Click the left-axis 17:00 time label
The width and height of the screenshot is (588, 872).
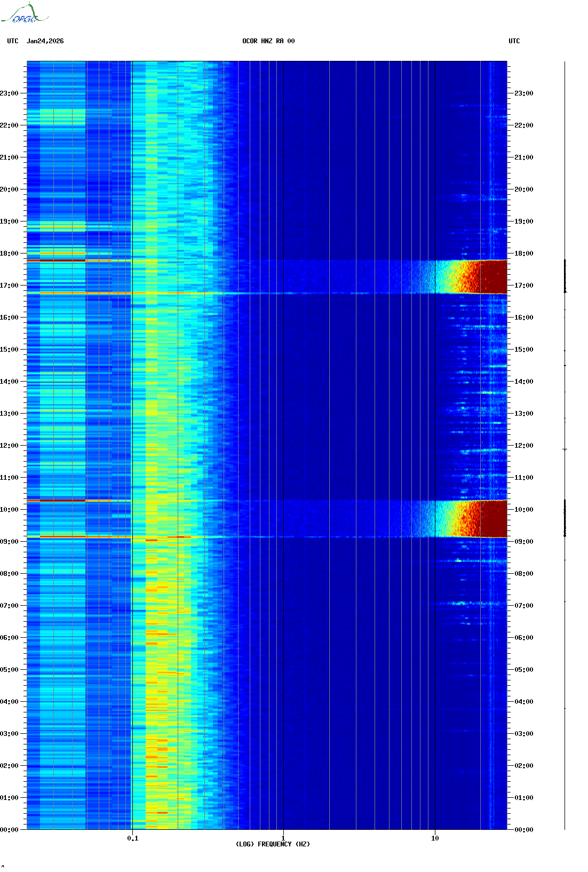coord(9,286)
